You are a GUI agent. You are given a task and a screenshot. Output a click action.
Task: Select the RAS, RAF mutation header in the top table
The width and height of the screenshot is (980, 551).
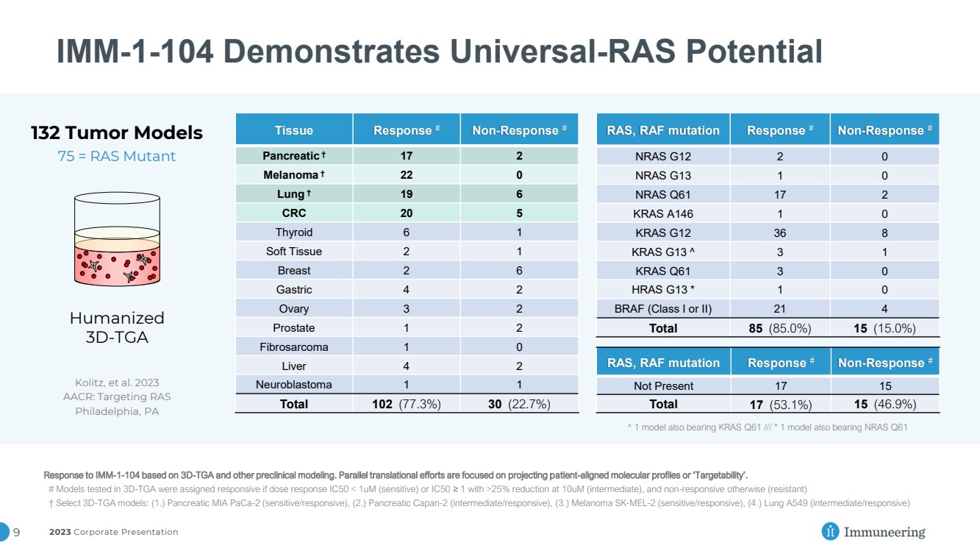(x=663, y=129)
